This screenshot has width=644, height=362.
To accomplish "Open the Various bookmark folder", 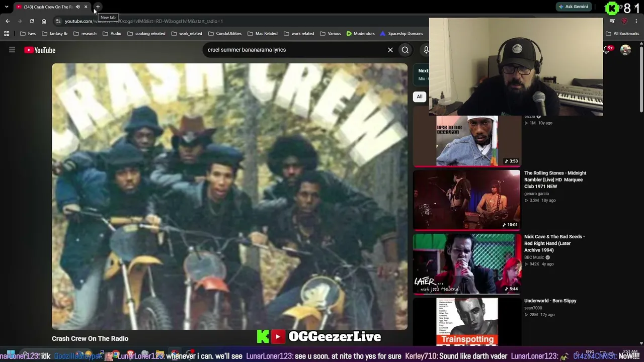I will click(331, 34).
